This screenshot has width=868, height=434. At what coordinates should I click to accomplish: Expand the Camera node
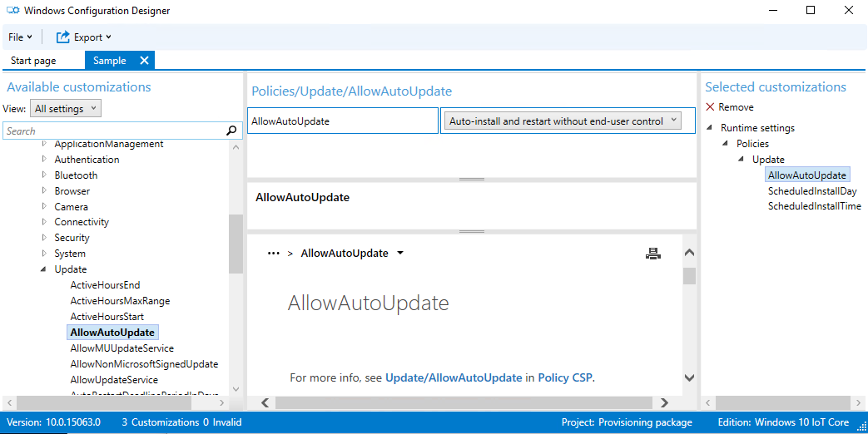click(x=44, y=206)
